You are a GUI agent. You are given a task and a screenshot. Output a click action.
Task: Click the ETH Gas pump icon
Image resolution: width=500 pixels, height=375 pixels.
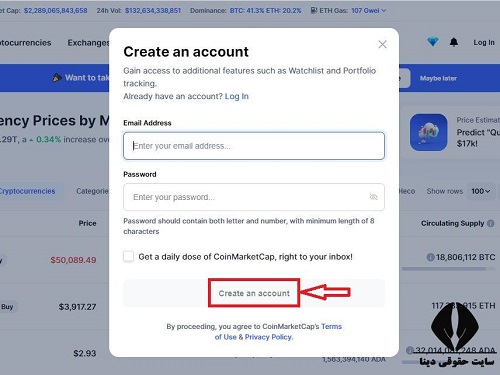pos(314,10)
